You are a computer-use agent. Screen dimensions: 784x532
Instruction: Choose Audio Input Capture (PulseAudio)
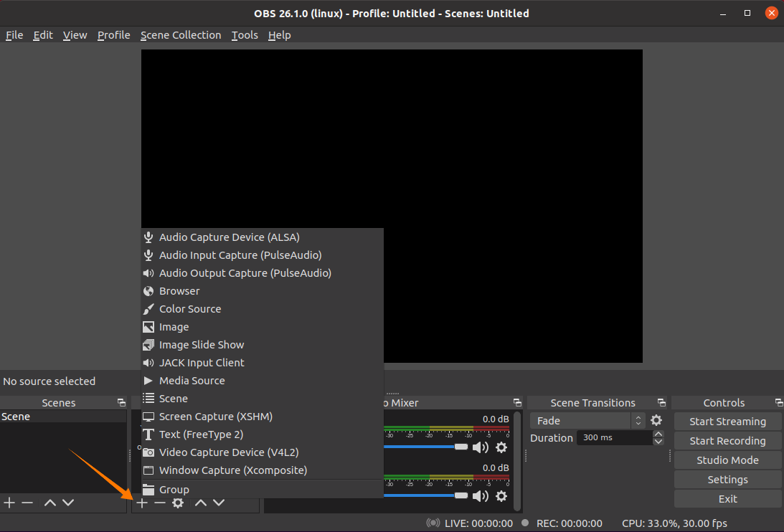pyautogui.click(x=263, y=255)
